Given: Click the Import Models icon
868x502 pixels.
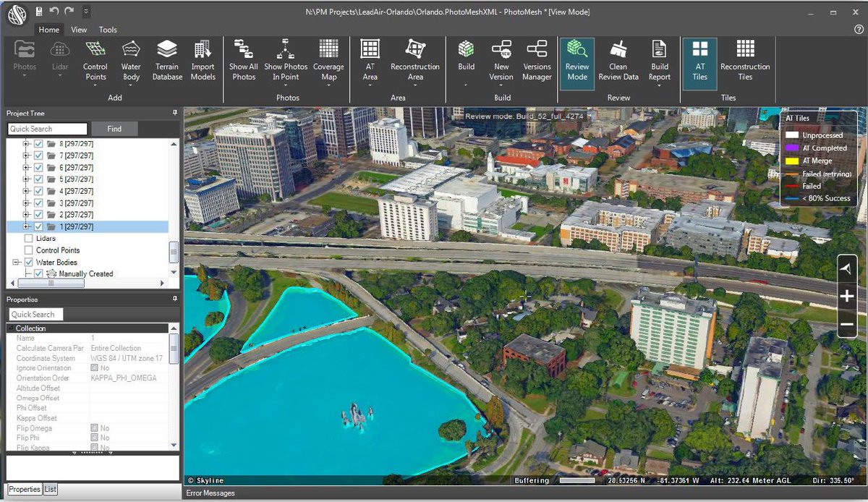Looking at the screenshot, I should coord(203,49).
